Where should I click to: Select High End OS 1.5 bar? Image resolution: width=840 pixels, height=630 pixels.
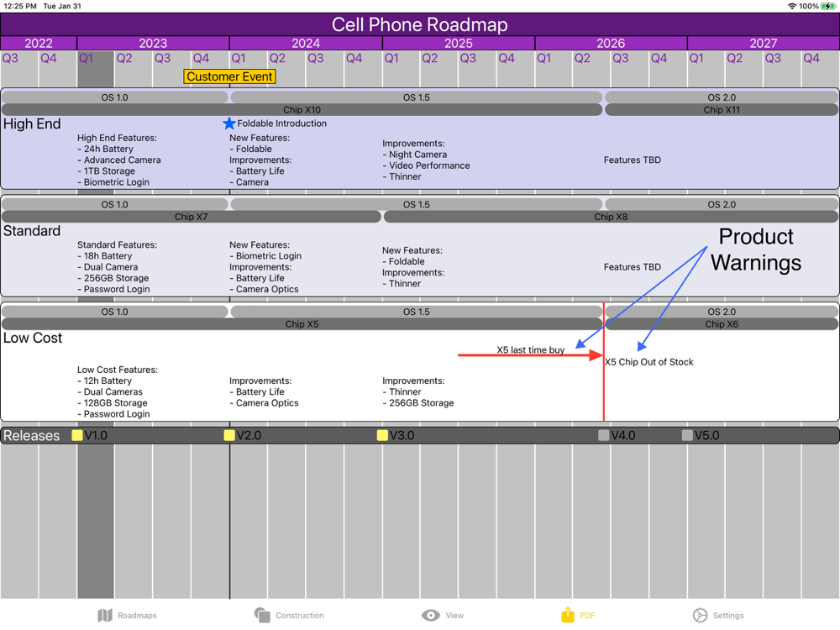coord(417,97)
